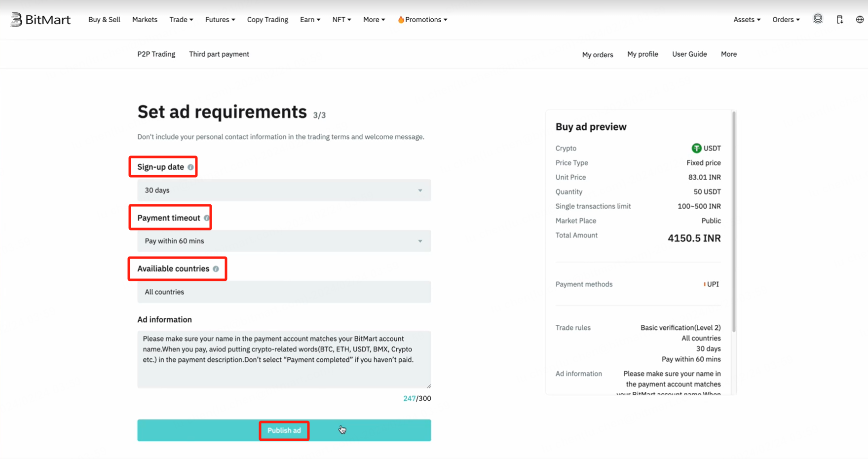Screen dimensions: 868x459
Task: Click the Payment timeout info icon
Action: [x=207, y=218]
